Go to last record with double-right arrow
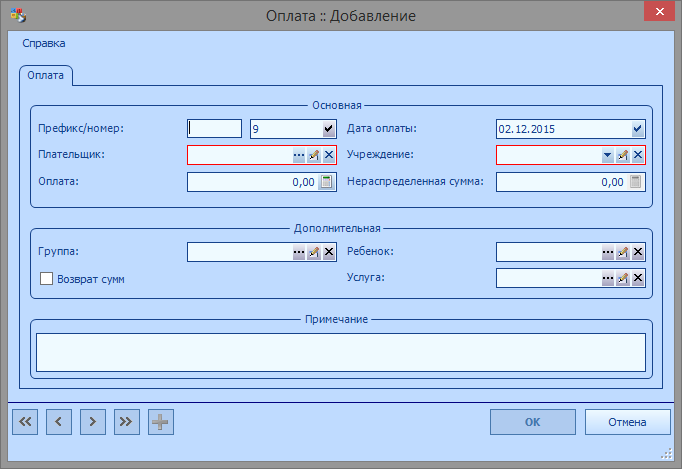The image size is (682, 469). (127, 422)
